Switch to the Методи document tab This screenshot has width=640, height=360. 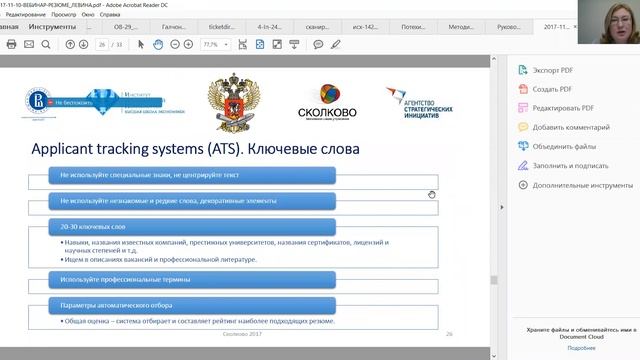click(461, 27)
